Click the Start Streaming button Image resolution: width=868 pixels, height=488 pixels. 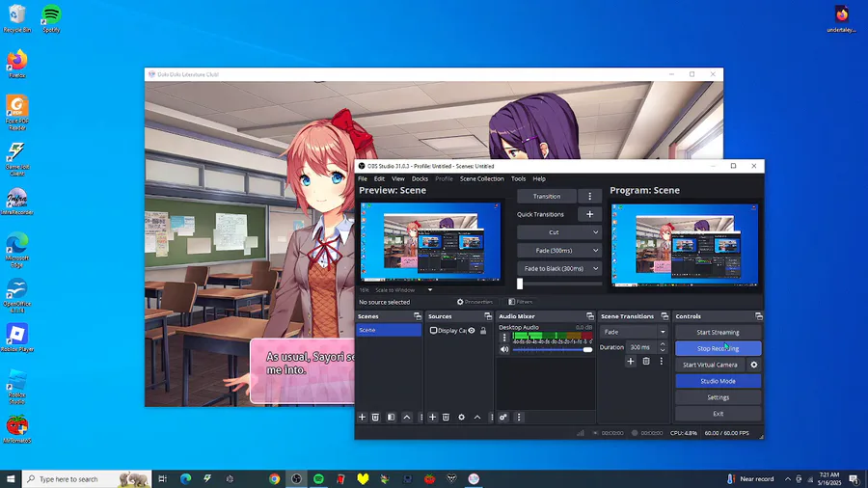click(x=718, y=333)
